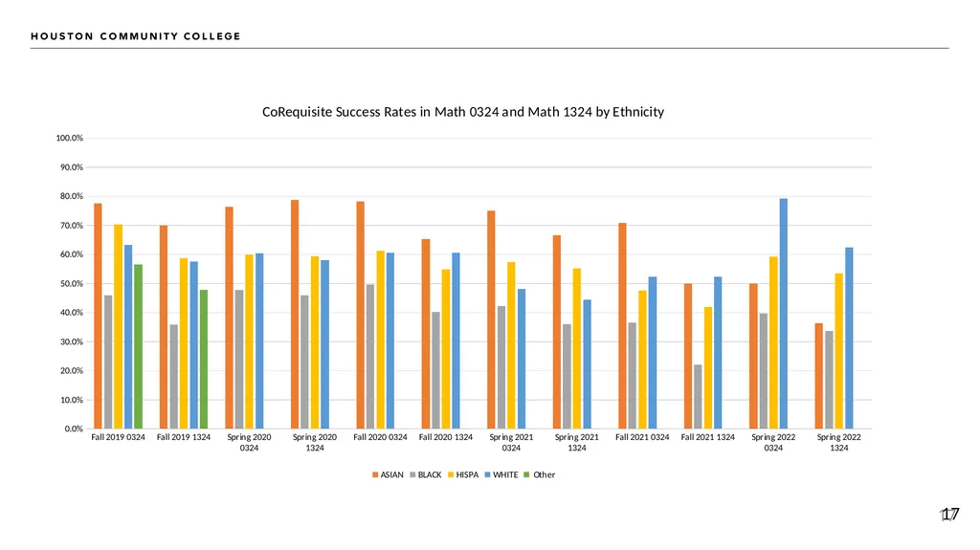Click the 90.0% y-axis label
Screen dimensions: 980x550
[72, 167]
